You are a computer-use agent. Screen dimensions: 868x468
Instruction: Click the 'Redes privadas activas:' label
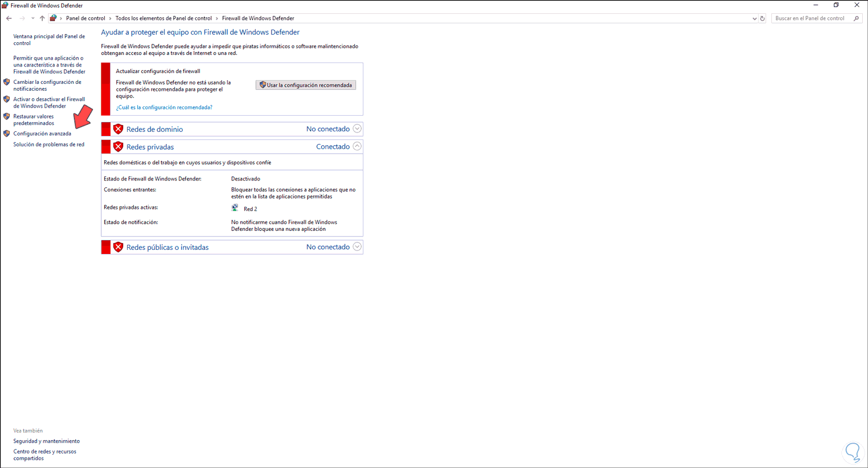pos(131,207)
